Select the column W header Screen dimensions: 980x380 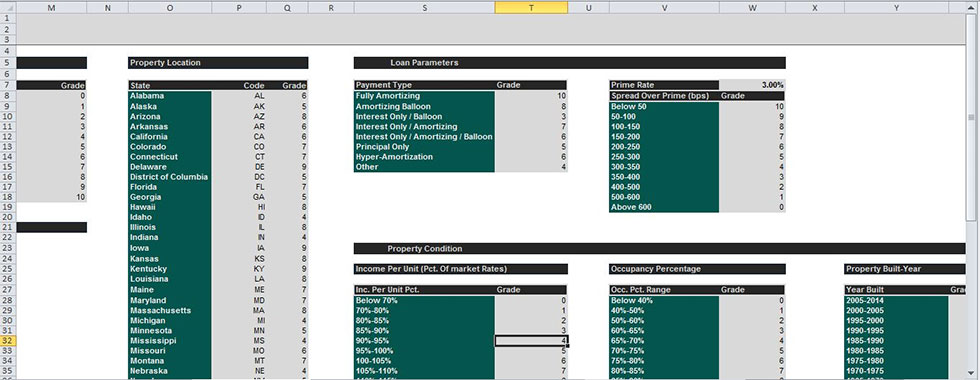tap(752, 7)
